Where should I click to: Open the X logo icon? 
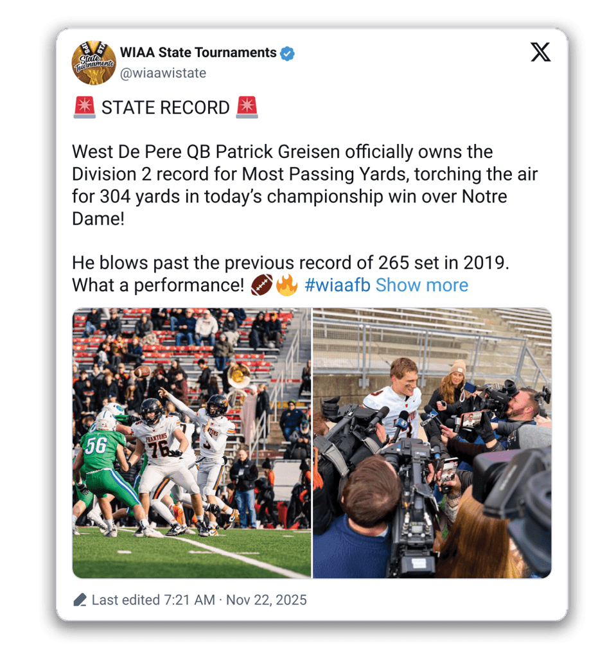(541, 52)
